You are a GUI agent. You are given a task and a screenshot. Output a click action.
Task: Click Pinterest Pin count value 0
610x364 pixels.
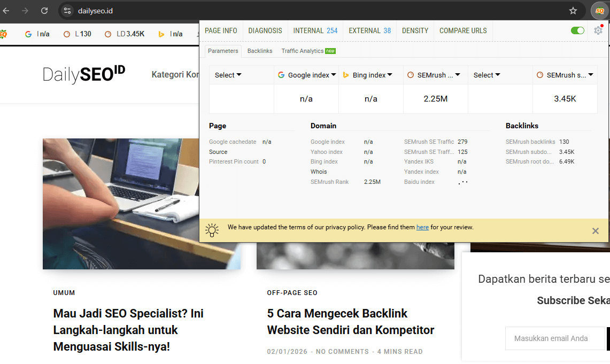264,161
